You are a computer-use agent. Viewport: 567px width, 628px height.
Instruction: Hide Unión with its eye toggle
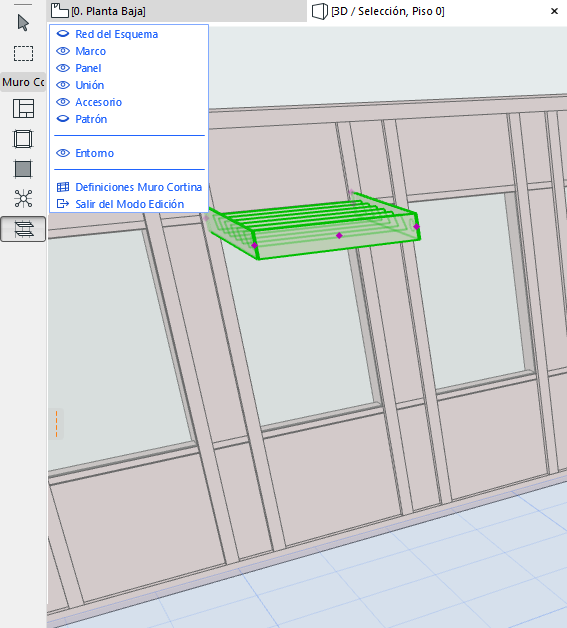point(63,85)
